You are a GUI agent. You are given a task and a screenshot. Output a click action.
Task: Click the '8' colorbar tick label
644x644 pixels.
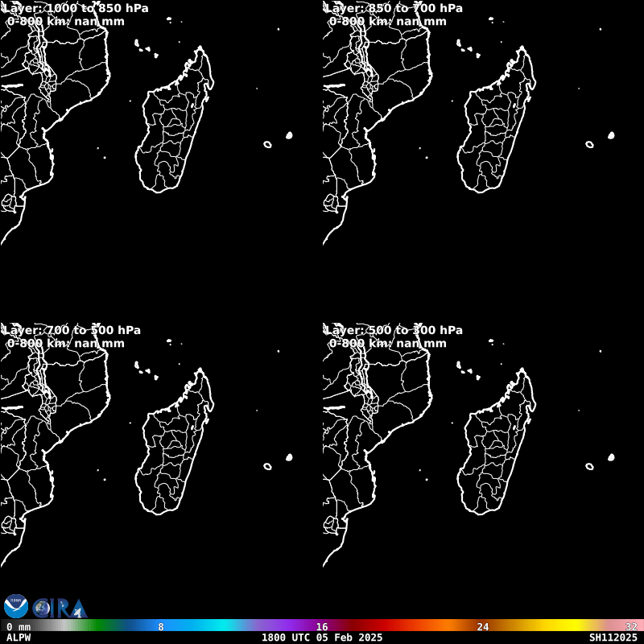point(161,627)
